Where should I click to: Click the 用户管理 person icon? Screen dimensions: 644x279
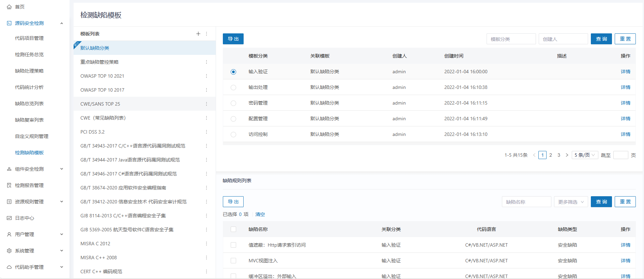pyautogui.click(x=9, y=234)
